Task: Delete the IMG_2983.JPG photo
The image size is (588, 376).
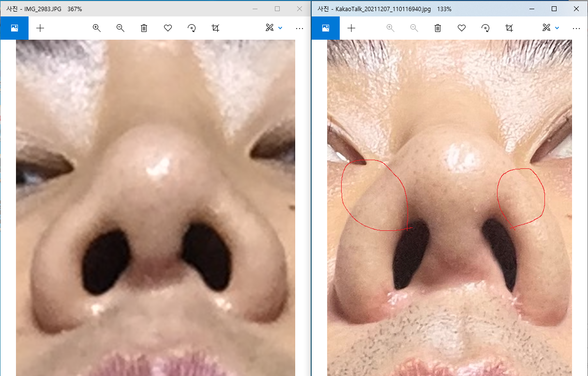Action: (144, 28)
